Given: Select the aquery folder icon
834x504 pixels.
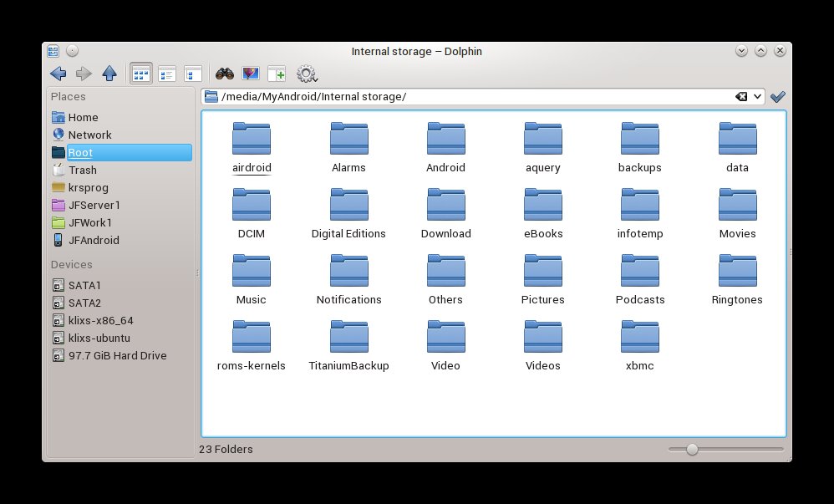Looking at the screenshot, I should (543, 139).
